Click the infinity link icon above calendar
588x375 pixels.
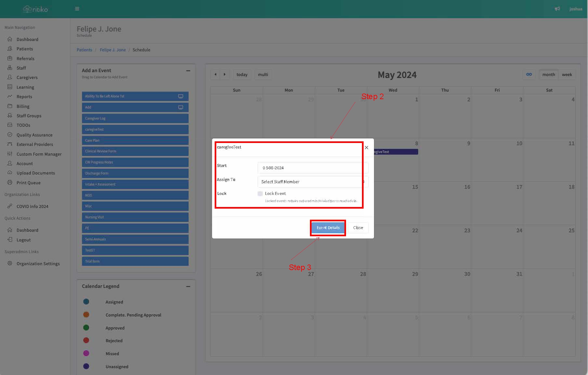(x=529, y=74)
